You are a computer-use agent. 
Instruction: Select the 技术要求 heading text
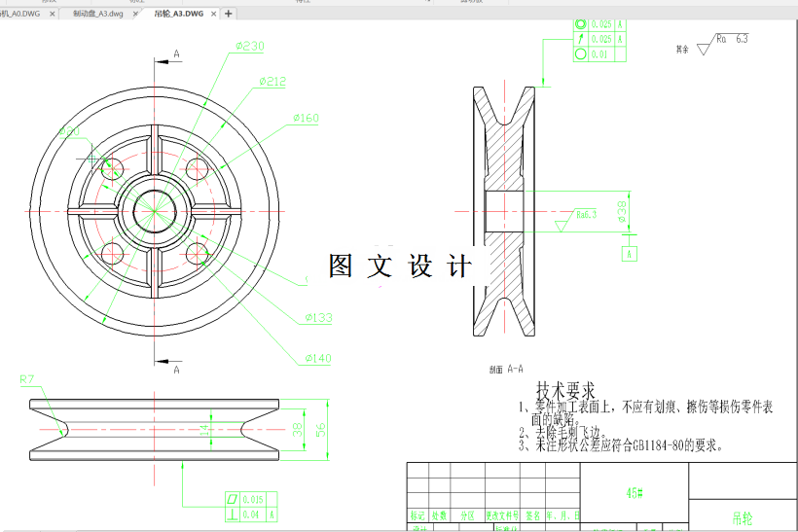tap(565, 391)
